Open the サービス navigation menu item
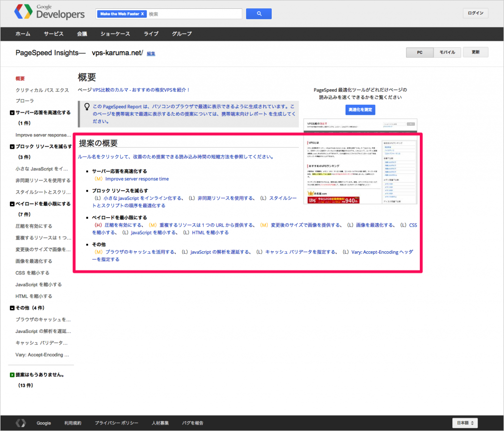The width and height of the screenshot is (504, 431). point(54,34)
